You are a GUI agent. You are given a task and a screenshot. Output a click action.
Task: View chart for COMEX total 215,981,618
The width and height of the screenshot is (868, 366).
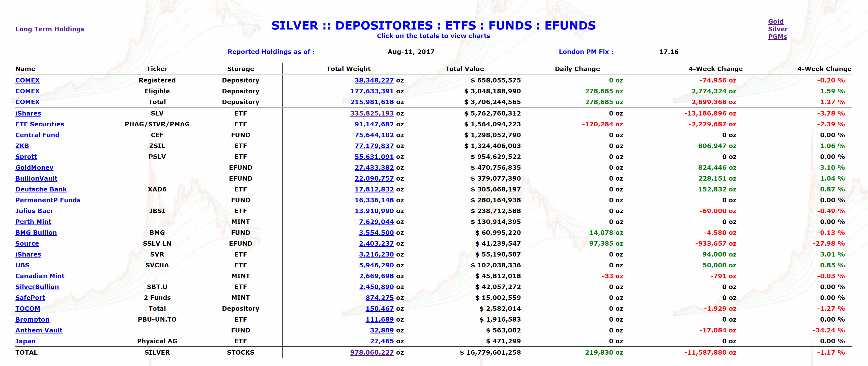[x=372, y=102]
